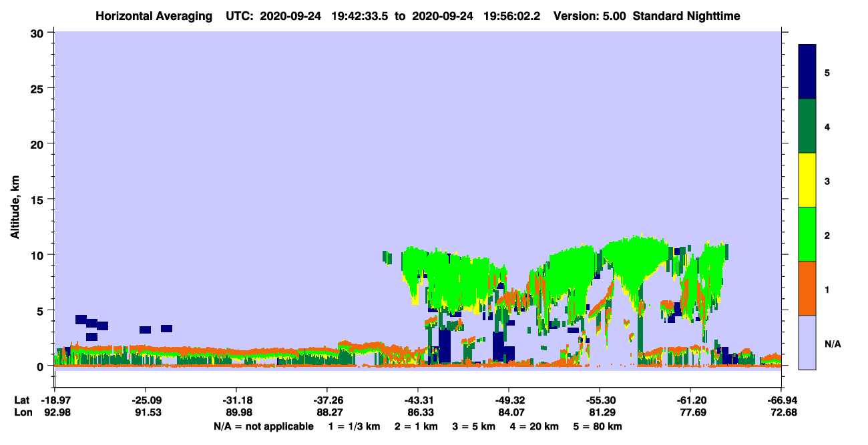
Task: Click the latitude value -61.20
Action: 690,400
